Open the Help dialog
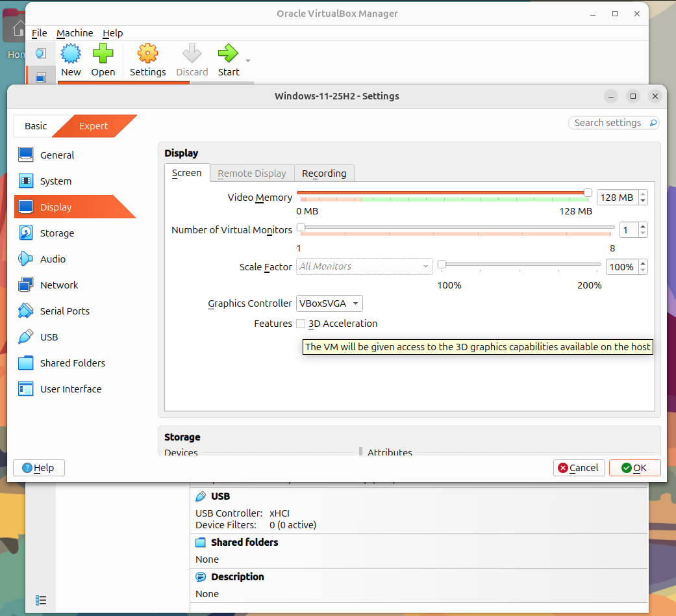 (x=38, y=468)
